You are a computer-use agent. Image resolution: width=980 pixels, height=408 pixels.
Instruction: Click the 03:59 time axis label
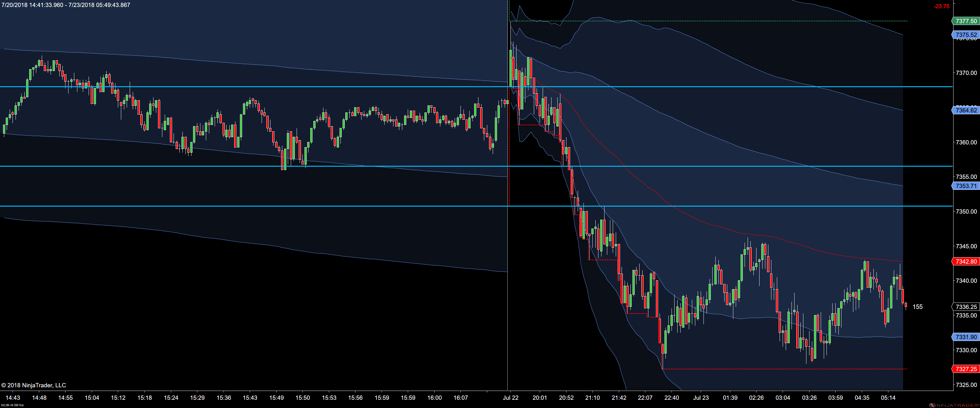point(835,398)
